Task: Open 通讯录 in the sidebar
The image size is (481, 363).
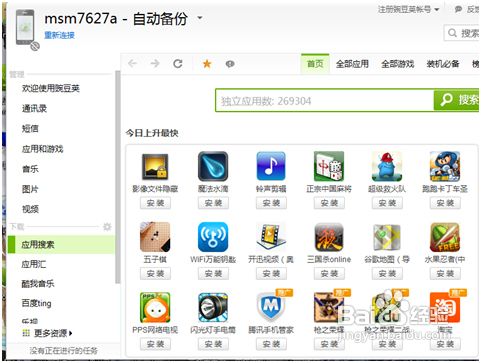Action: point(34,108)
